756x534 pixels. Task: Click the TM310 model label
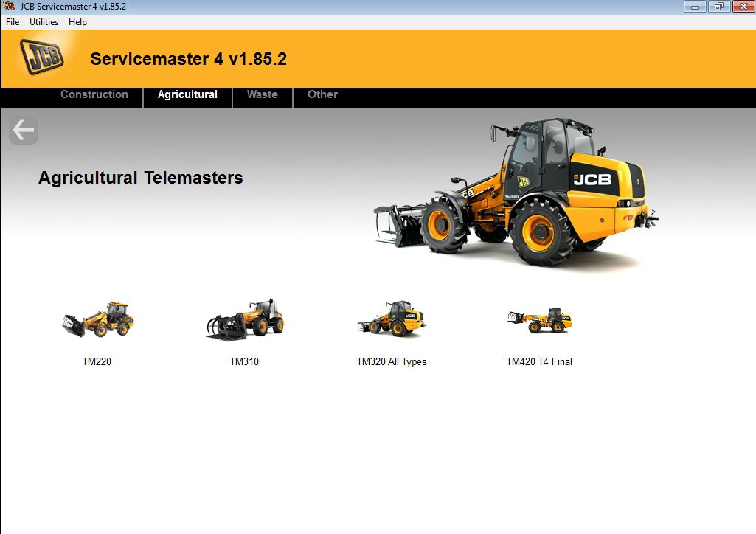point(244,361)
